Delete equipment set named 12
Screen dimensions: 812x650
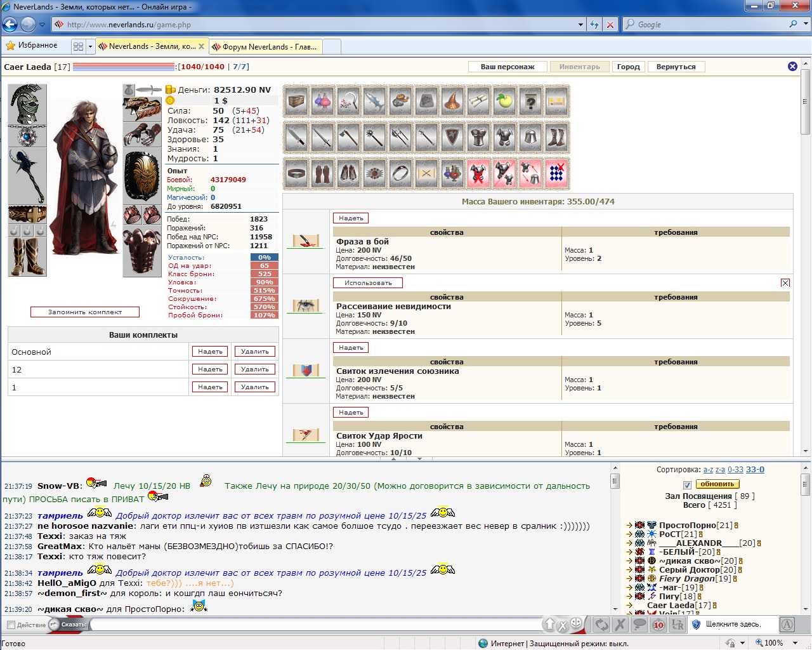click(255, 369)
